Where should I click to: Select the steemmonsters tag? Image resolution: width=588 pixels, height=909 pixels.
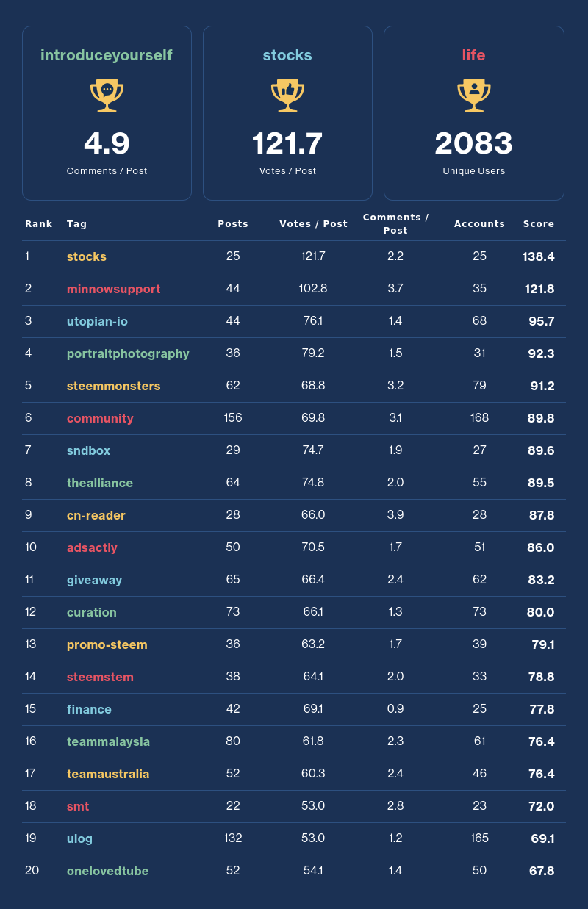pyautogui.click(x=113, y=386)
